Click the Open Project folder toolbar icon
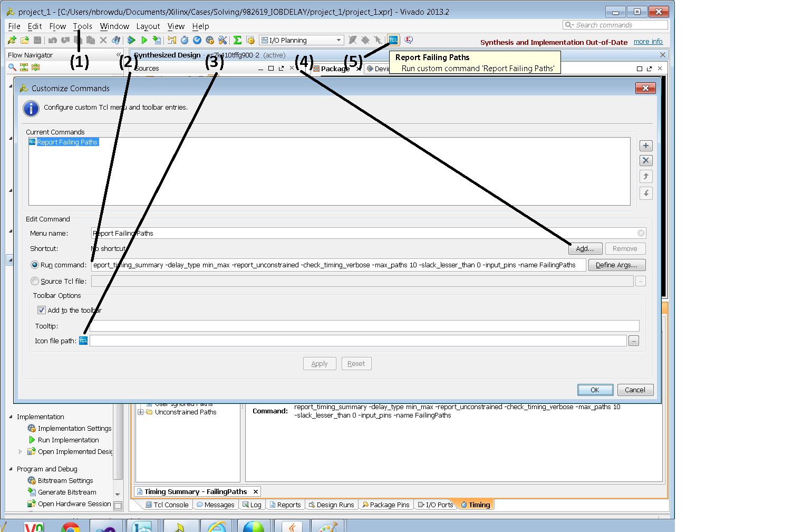 [25, 40]
